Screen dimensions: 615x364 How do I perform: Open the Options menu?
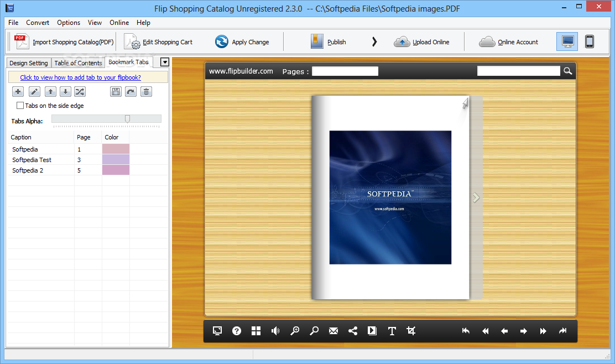coord(69,23)
